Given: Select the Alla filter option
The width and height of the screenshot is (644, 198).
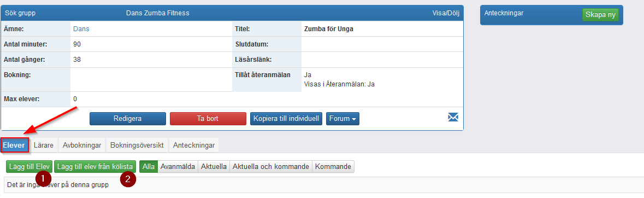Looking at the screenshot, I should pyautogui.click(x=148, y=167).
